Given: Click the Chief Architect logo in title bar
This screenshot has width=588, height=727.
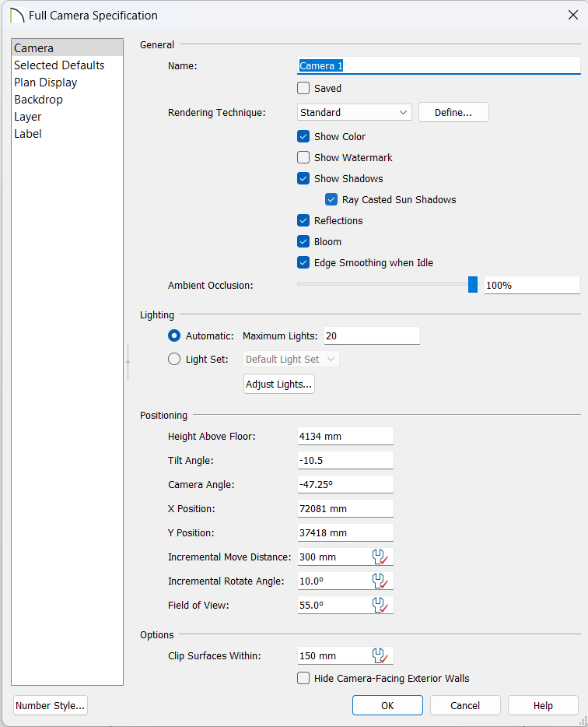Looking at the screenshot, I should click(x=17, y=16).
